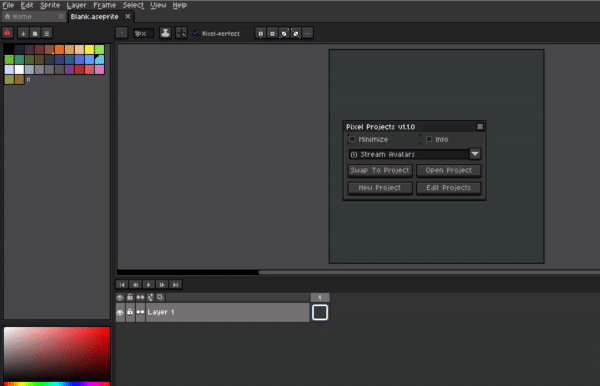Open the palette options menu icon
This screenshot has width=600, height=386.
(x=47, y=33)
